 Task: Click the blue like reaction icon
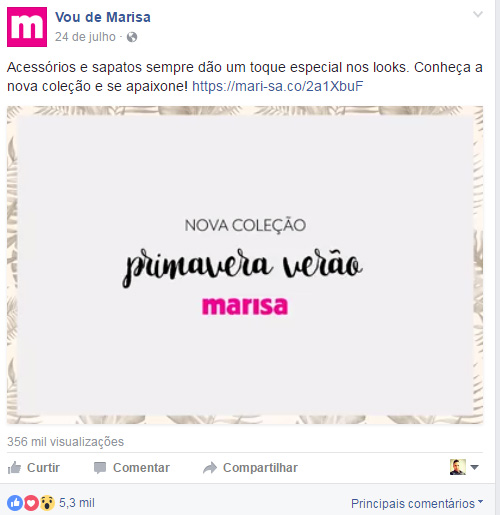pos(15,503)
